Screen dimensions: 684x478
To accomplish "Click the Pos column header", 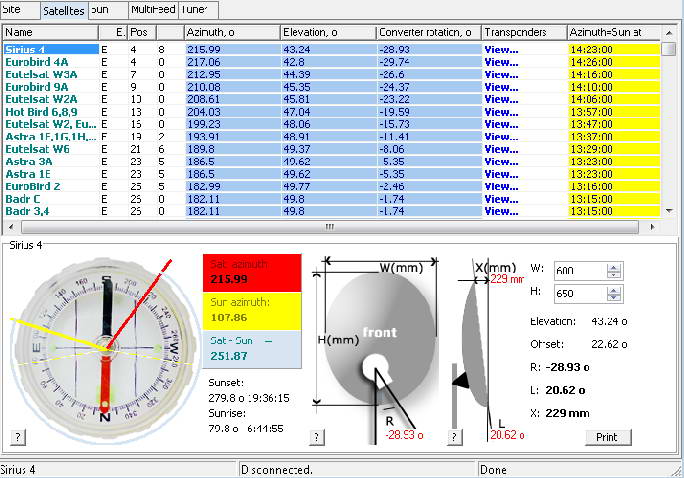I will tap(142, 32).
